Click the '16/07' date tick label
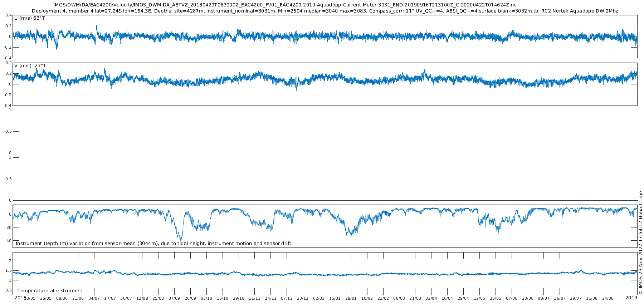Image resolution: width=644 pixels, height=304 pixels. click(x=560, y=298)
